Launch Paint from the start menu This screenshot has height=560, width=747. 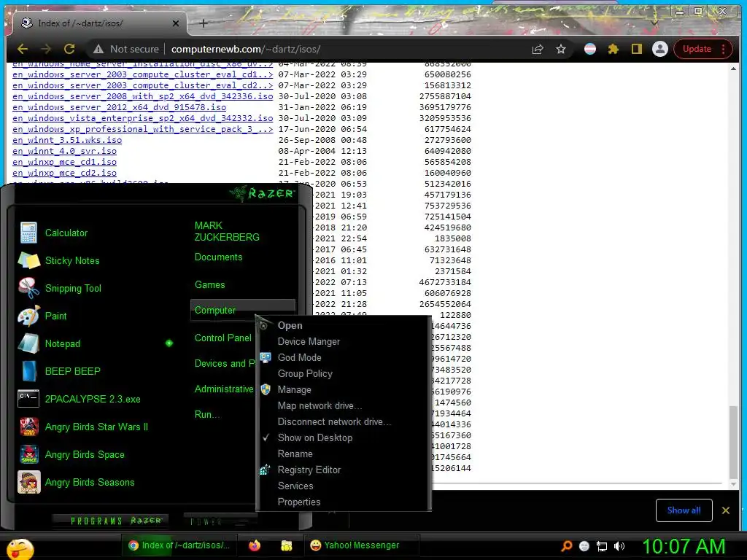coord(55,316)
